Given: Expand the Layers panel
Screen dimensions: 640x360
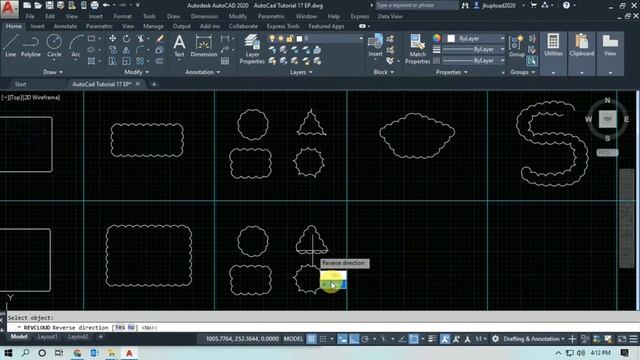Looking at the screenshot, I should coord(301,72).
